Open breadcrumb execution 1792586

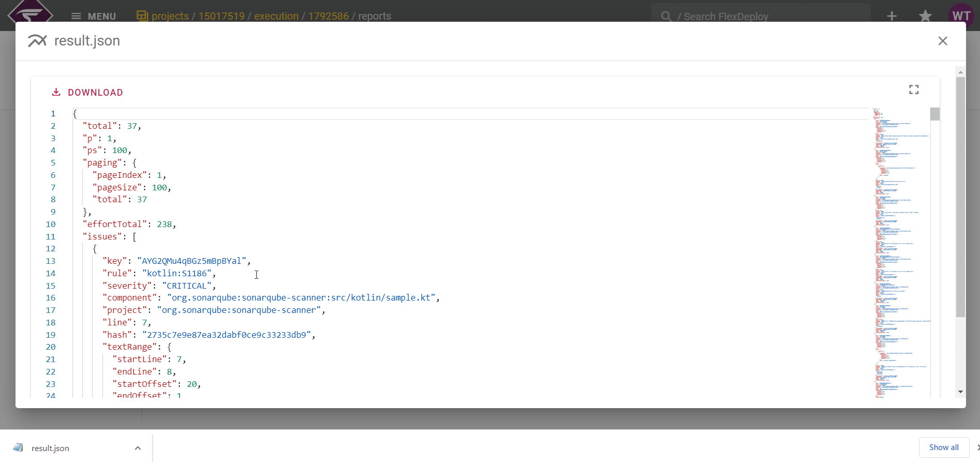(x=328, y=16)
